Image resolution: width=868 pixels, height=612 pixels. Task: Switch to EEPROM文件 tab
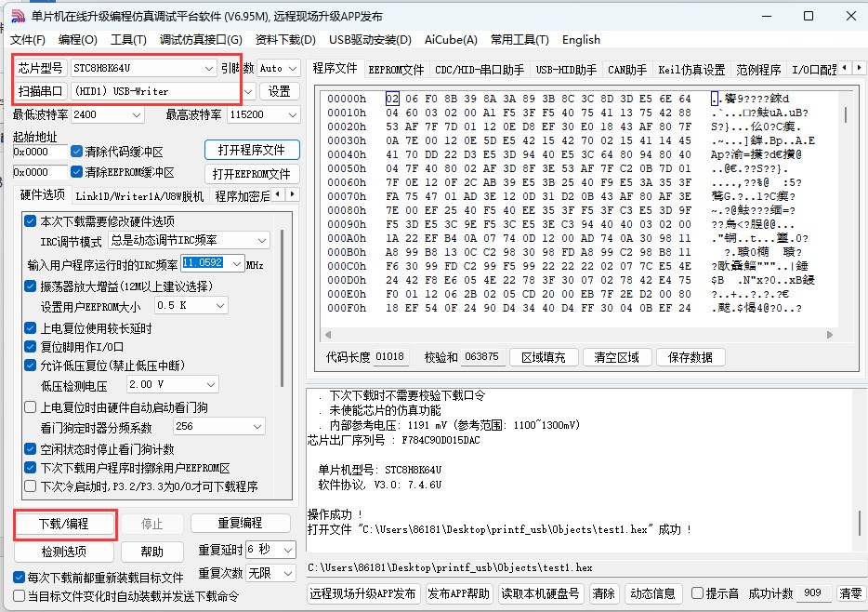[x=396, y=69]
